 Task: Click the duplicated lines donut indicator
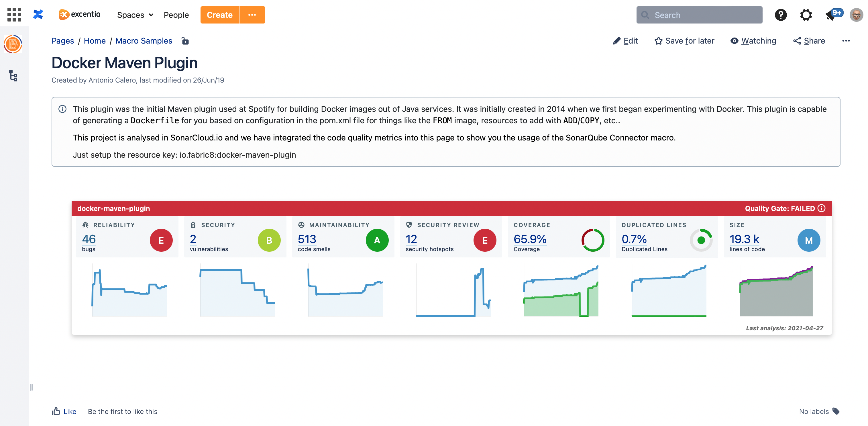pos(701,241)
